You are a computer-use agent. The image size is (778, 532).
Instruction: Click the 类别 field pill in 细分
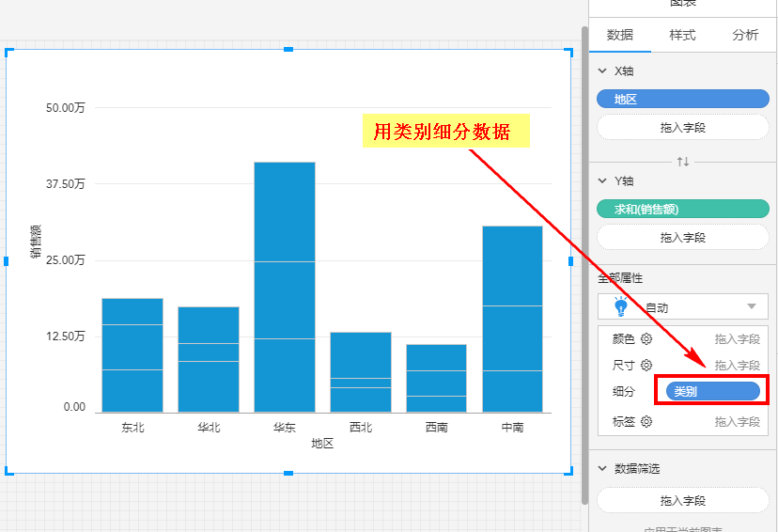coord(712,391)
